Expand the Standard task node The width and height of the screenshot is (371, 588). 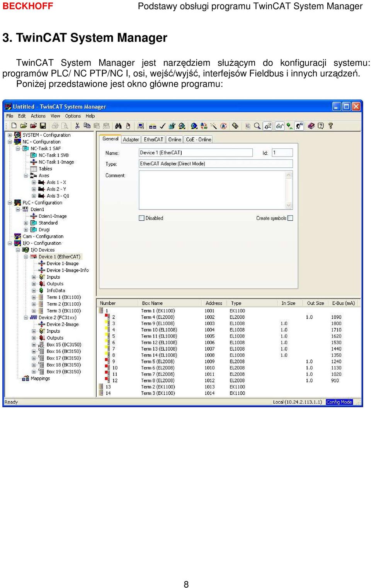(x=26, y=223)
